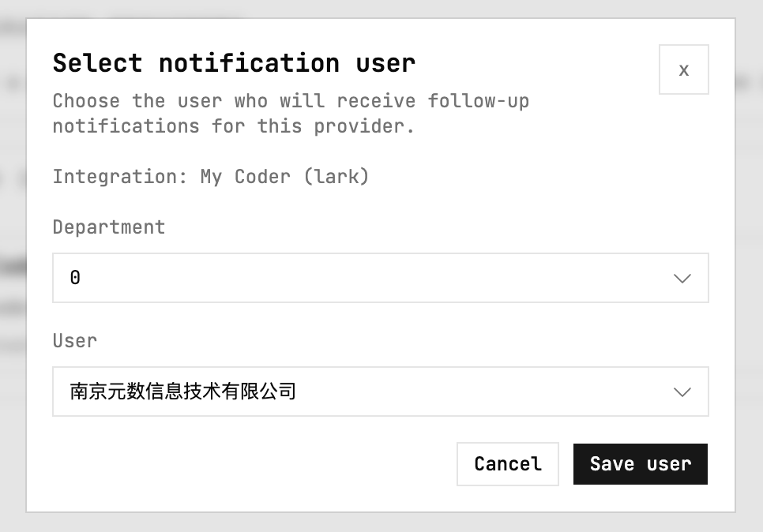763x532 pixels.
Task: Click Cancel to discard changes
Action: [507, 464]
